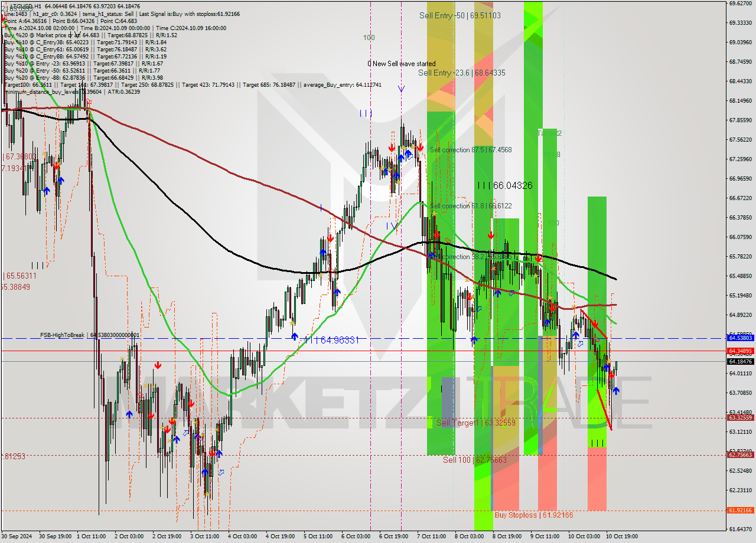The width and height of the screenshot is (756, 543).
Task: Click the 'Sell Entry -23.6 | 68.64335' label
Action: pos(462,73)
